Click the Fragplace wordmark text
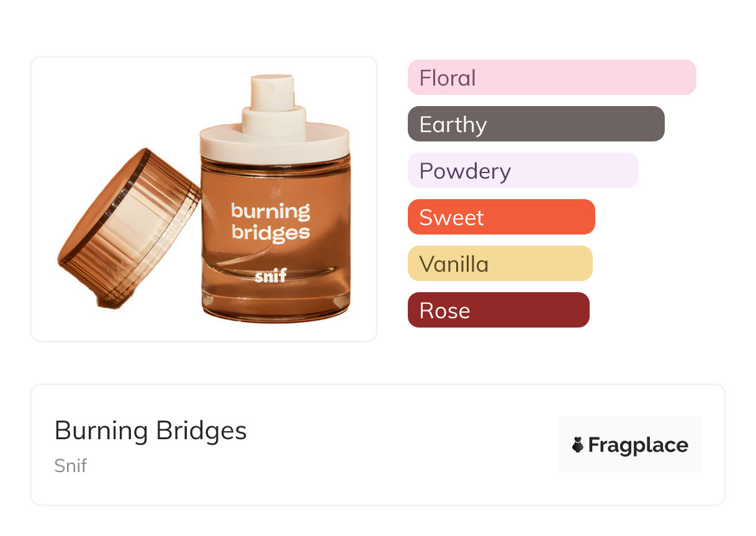 [637, 445]
